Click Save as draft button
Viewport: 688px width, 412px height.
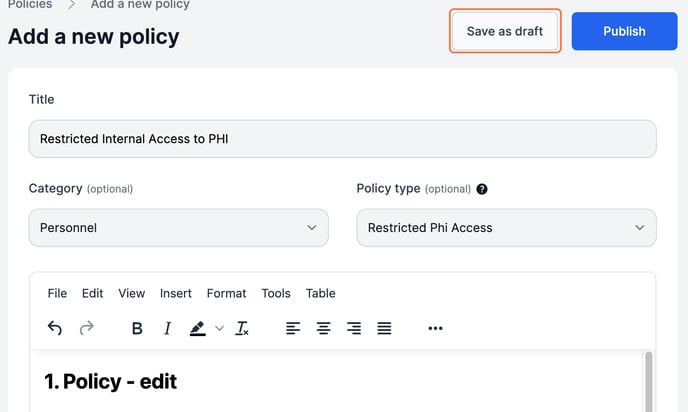click(x=505, y=31)
